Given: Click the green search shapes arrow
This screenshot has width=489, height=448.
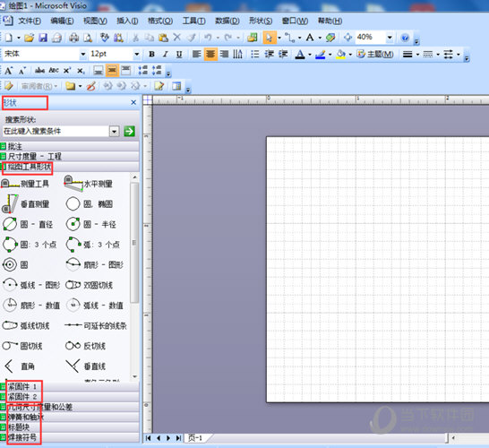Looking at the screenshot, I should coord(129,131).
